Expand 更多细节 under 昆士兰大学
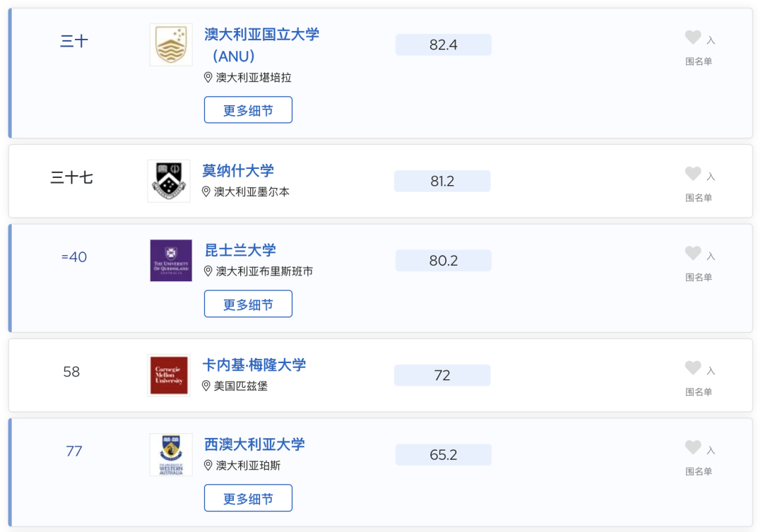763x532 pixels. click(x=248, y=304)
